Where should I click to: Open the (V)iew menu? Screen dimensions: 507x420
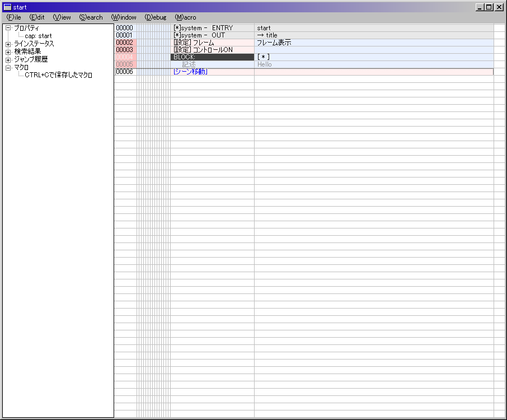[x=62, y=17]
